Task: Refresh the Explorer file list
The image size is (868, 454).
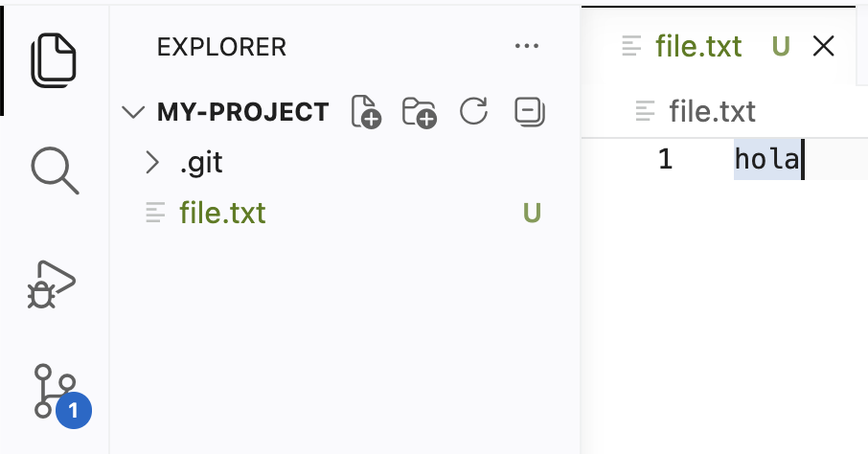Action: click(x=474, y=111)
